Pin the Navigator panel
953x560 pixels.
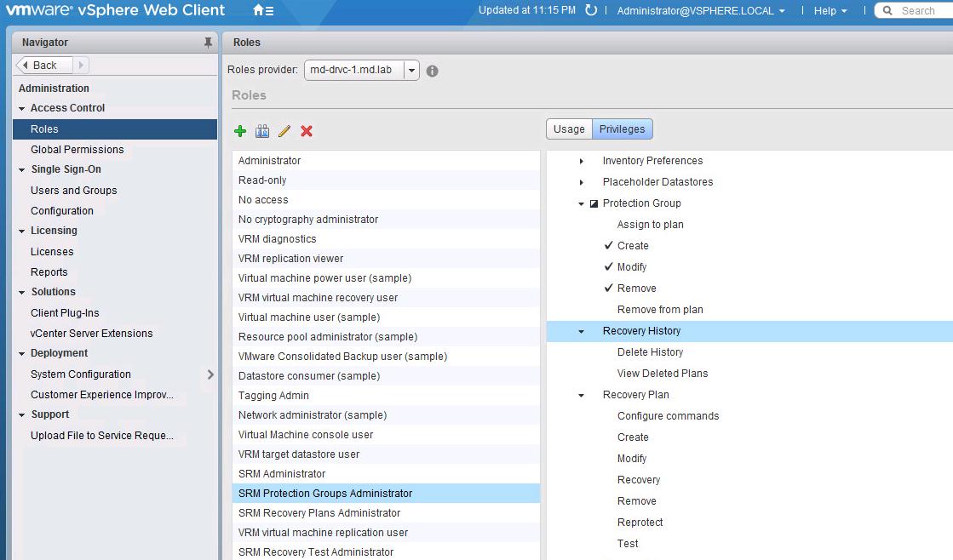coord(208,43)
